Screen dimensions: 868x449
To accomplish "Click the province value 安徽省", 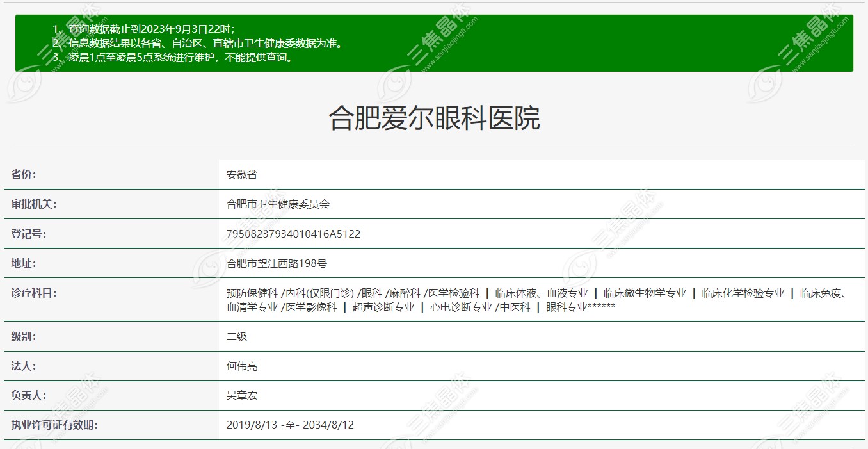I will click(x=242, y=174).
